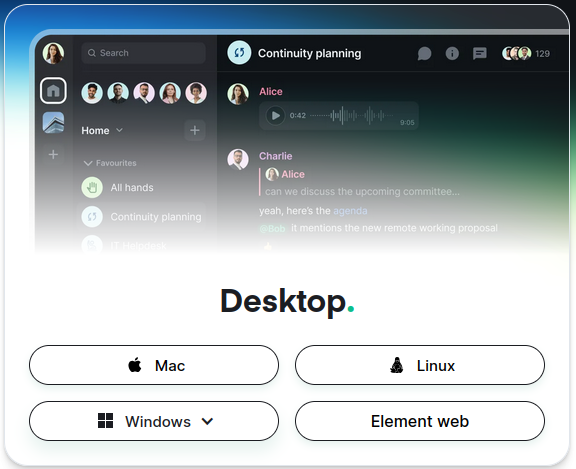Viewport: 576px width, 469px height.
Task: Open the threads speech bubble icon
Action: click(424, 54)
